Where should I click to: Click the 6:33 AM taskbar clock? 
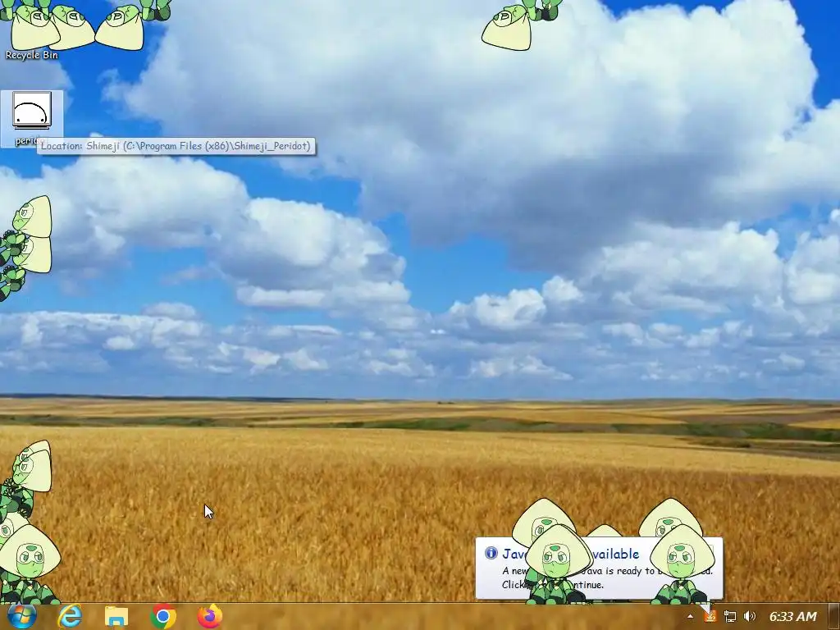tap(793, 617)
